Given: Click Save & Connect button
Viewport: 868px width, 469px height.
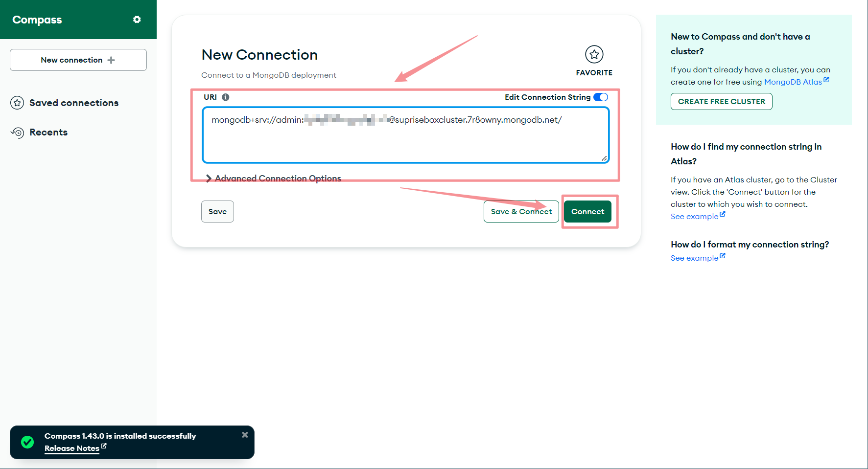Looking at the screenshot, I should point(521,211).
